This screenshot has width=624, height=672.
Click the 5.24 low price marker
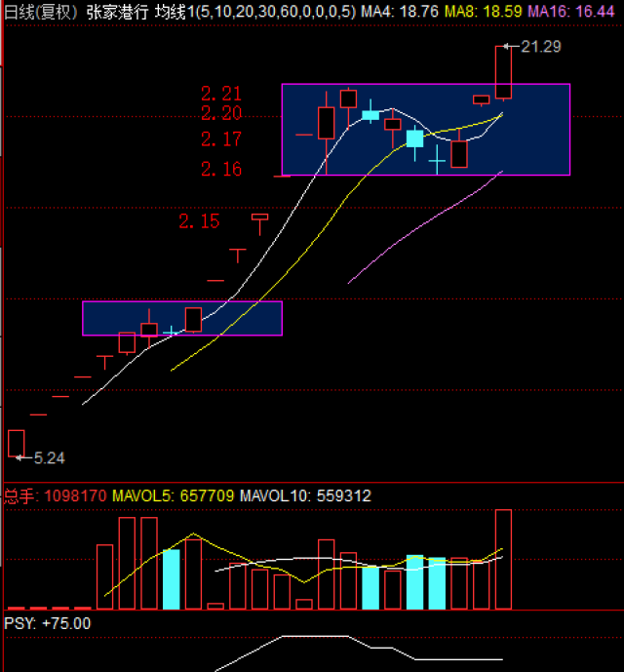tap(50, 458)
